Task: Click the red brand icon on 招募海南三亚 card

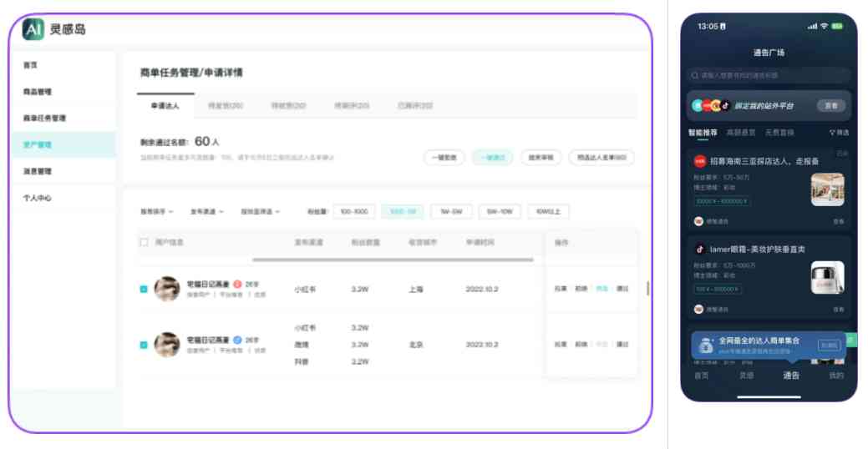Action: point(700,161)
